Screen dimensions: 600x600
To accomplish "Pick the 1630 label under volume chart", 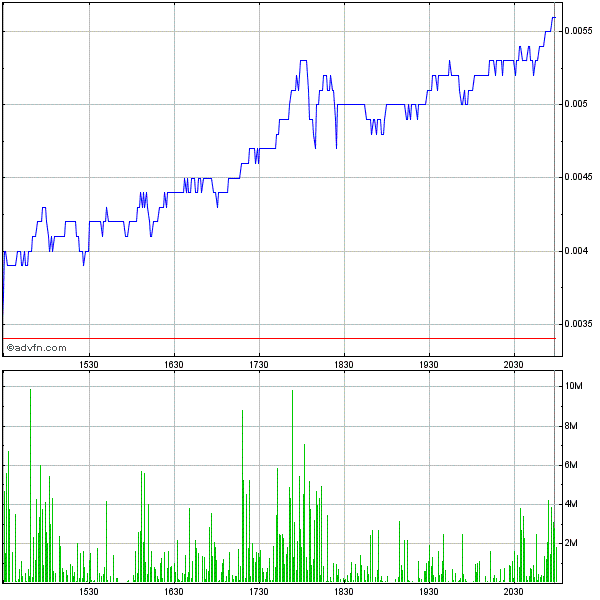I will pos(174,592).
